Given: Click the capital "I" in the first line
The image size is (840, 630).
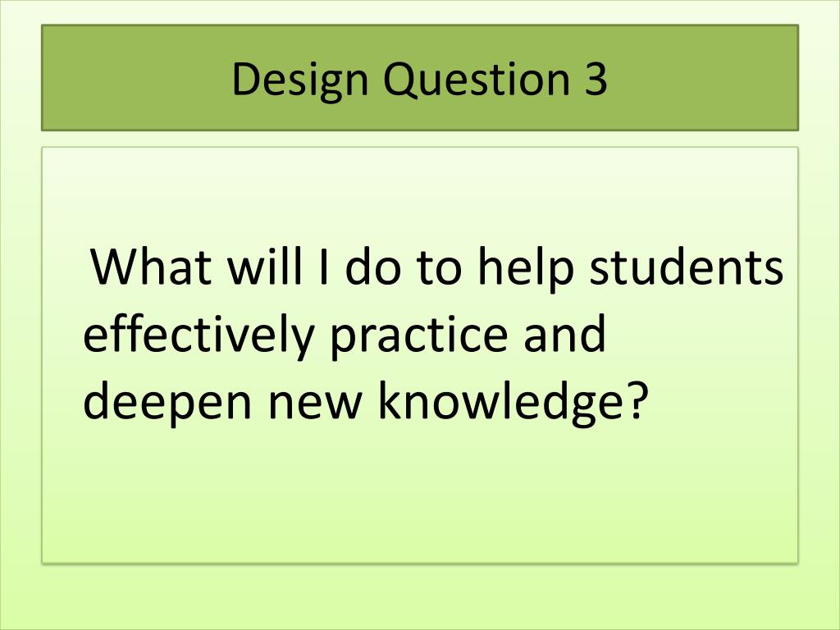Looking at the screenshot, I should pos(323,267).
